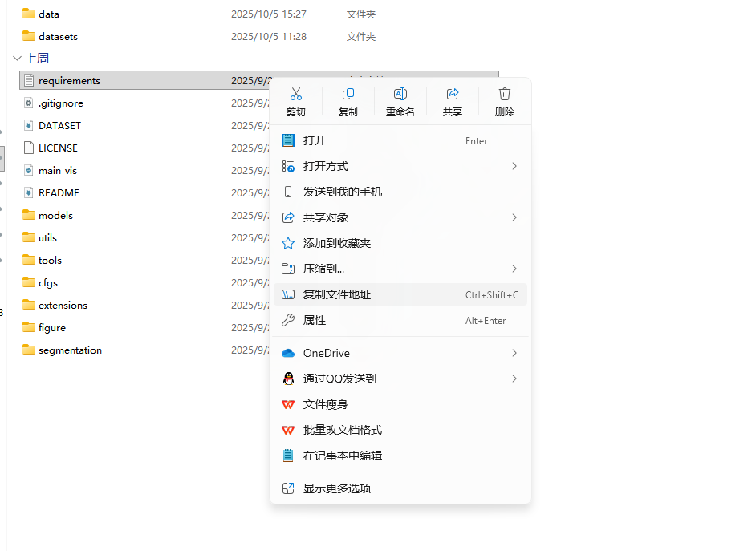Choose 文件瘦身 menu entry

coord(400,404)
